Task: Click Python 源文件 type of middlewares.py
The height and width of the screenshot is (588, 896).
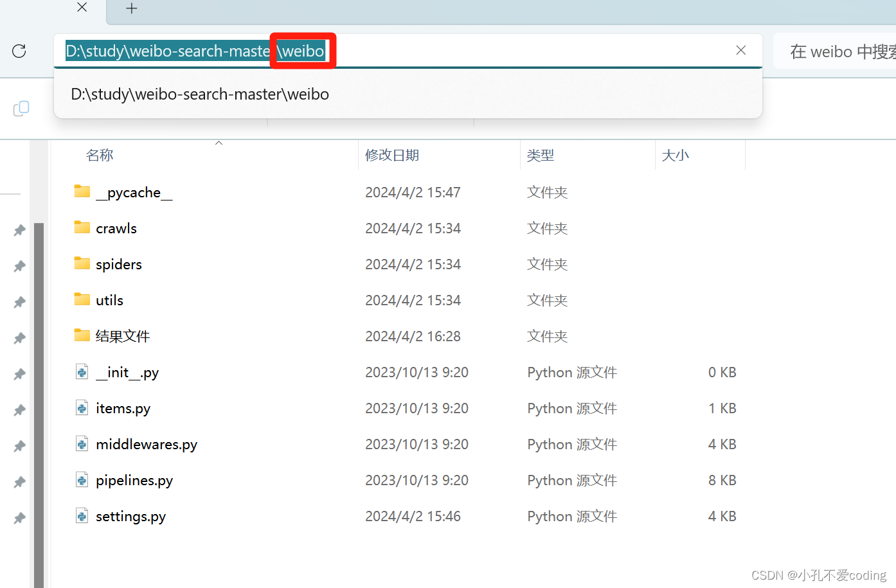Action: point(572,445)
